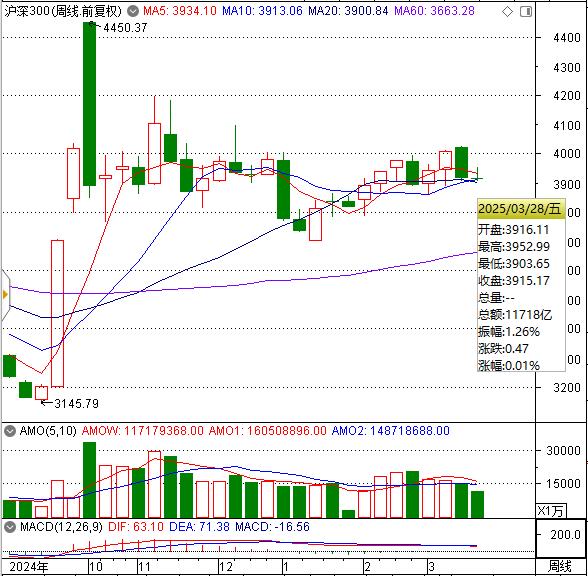This screenshot has width=588, height=576.
Task: Click the 10 month marker on time axis
Action: (96, 567)
